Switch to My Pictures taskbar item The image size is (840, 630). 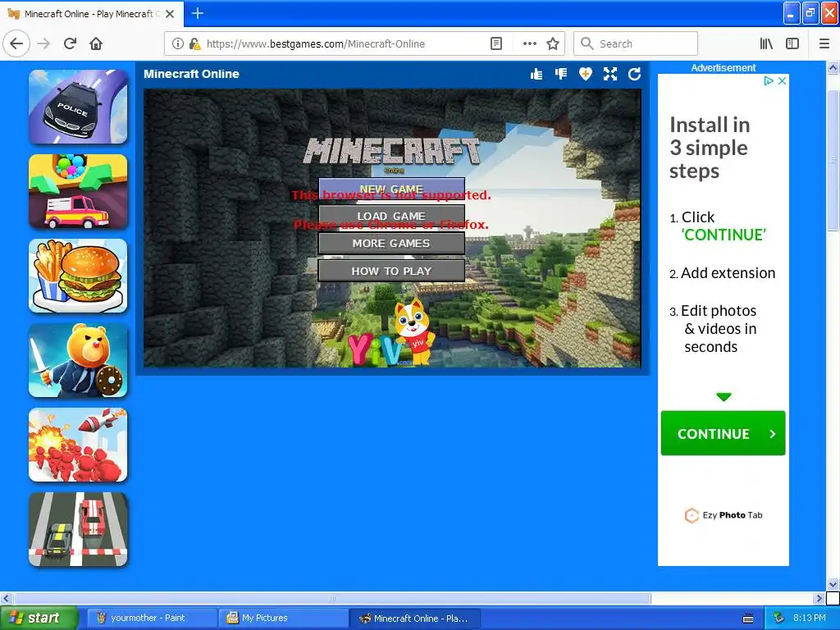282,618
